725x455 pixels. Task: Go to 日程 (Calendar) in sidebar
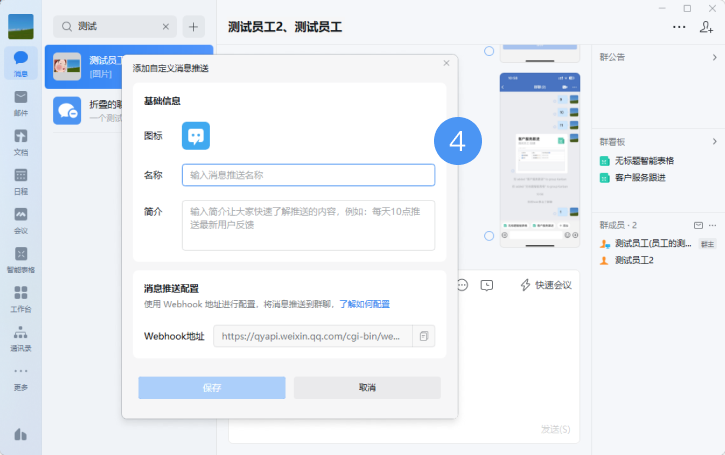(20, 179)
